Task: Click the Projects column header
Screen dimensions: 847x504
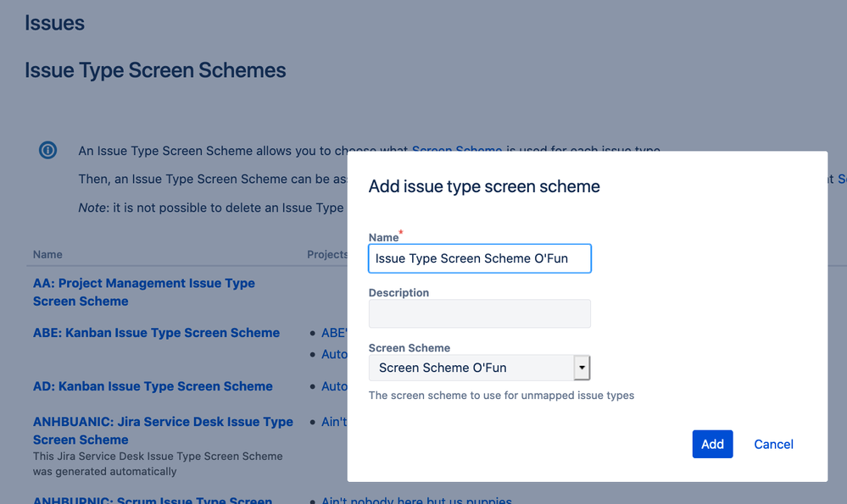Action: coord(326,254)
